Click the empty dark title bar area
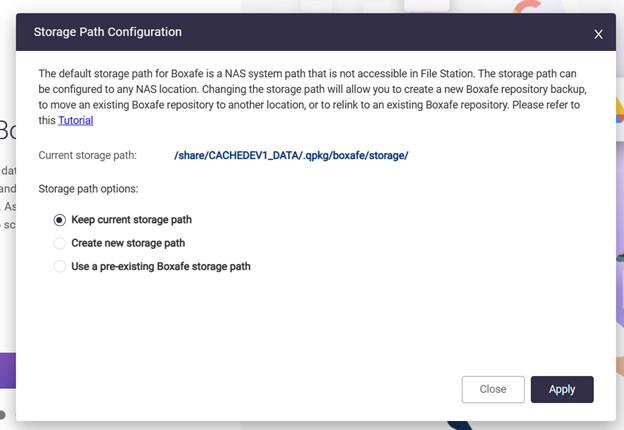This screenshot has height=430, width=624. [380, 32]
